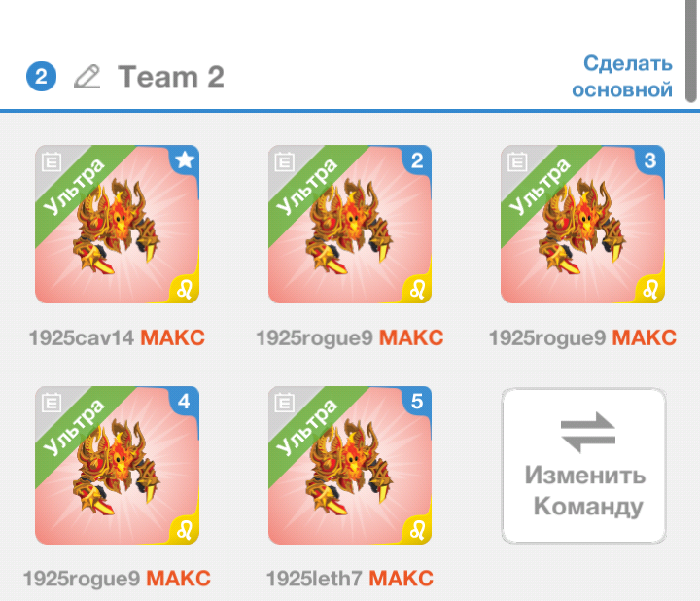Click the 1925rogue9 label under card 2
This screenshot has width=700, height=601.
point(314,338)
